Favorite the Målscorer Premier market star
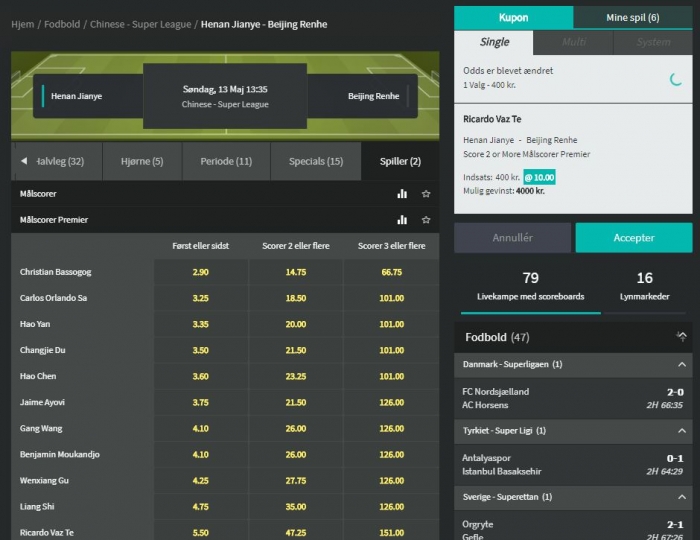This screenshot has height=540, width=700. click(x=426, y=220)
